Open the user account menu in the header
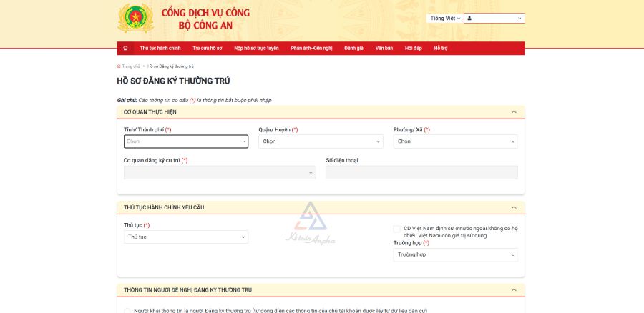 click(x=494, y=19)
